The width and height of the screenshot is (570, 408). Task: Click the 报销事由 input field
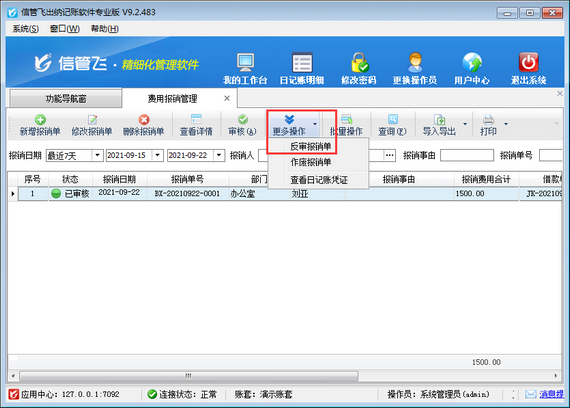pyautogui.click(x=467, y=156)
